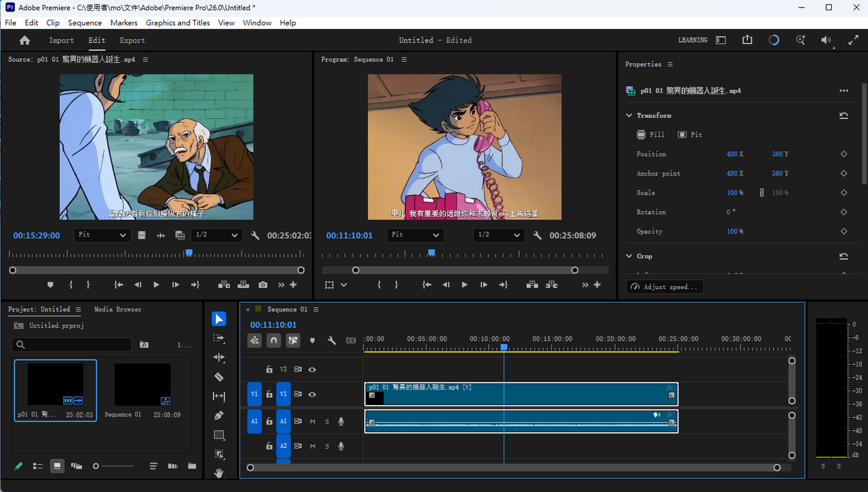Select the Hand tool

[218, 473]
